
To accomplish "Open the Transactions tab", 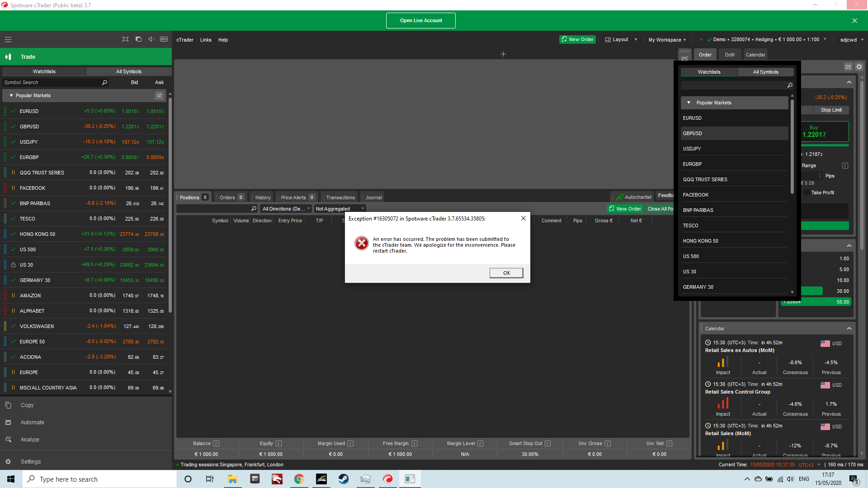I will click(x=340, y=197).
